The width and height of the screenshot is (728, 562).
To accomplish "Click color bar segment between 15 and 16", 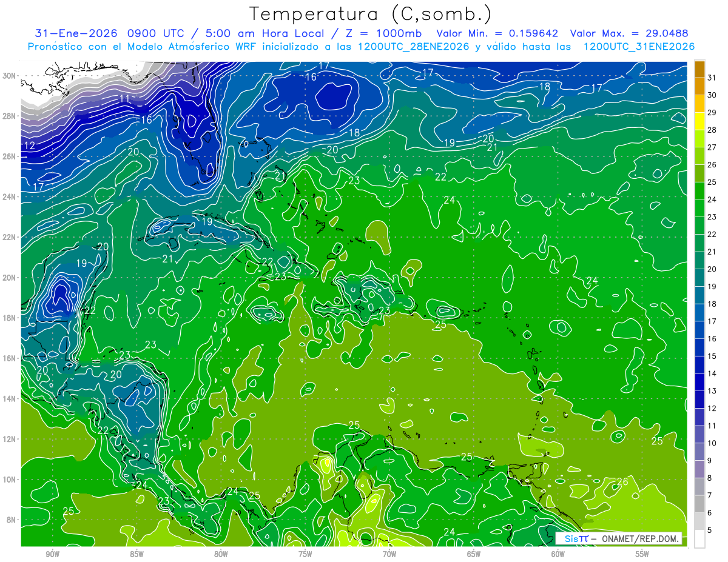I will coord(699,347).
